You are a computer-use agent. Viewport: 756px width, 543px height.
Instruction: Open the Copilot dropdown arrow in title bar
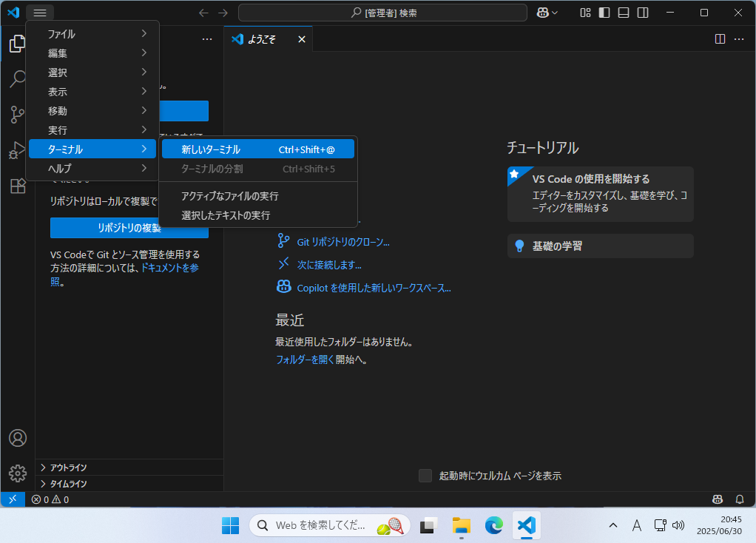coord(555,13)
